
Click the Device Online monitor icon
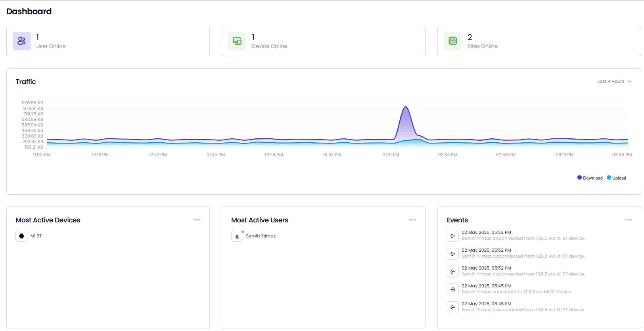point(237,41)
